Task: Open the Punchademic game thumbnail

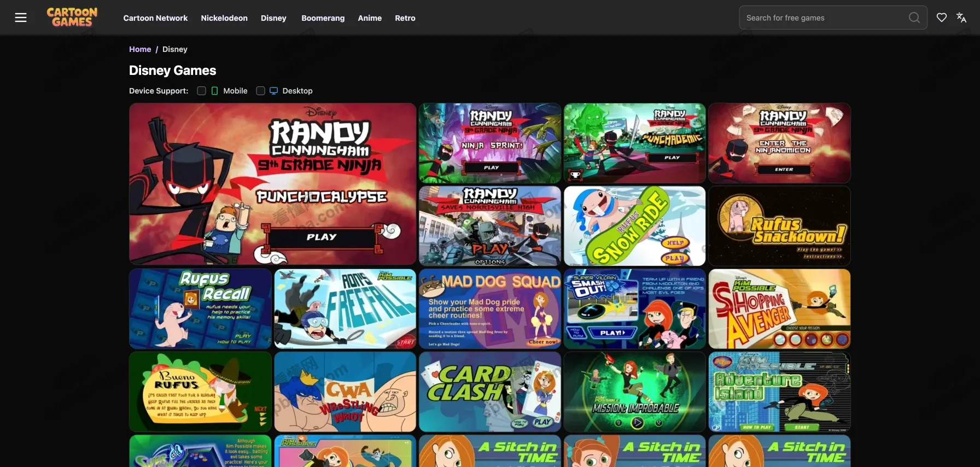Action: [x=635, y=143]
